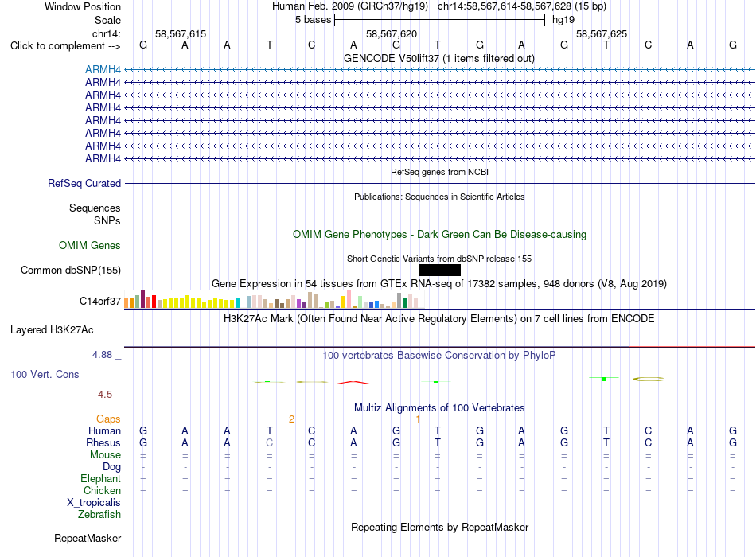Image resolution: width=756 pixels, height=557 pixels.
Task: Click the 58,567,615 position marker
Action: click(x=181, y=33)
